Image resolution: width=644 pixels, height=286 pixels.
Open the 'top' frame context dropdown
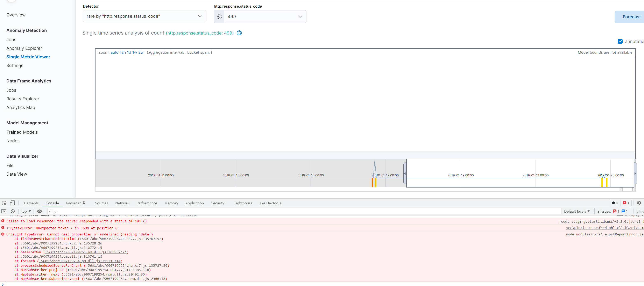point(25,211)
